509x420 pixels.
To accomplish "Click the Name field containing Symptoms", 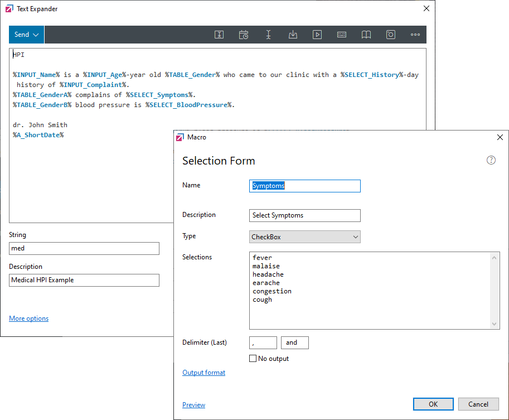I will (x=304, y=186).
